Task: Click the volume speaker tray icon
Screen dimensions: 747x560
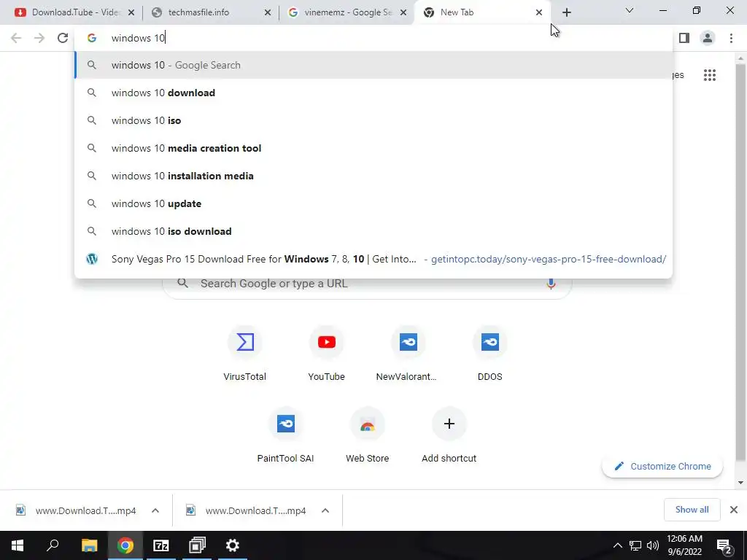Action: [653, 545]
